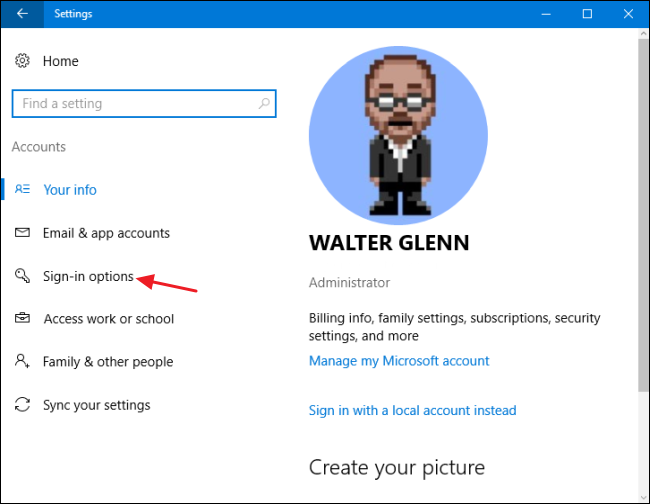Open Sync your settings page

pyautogui.click(x=96, y=405)
